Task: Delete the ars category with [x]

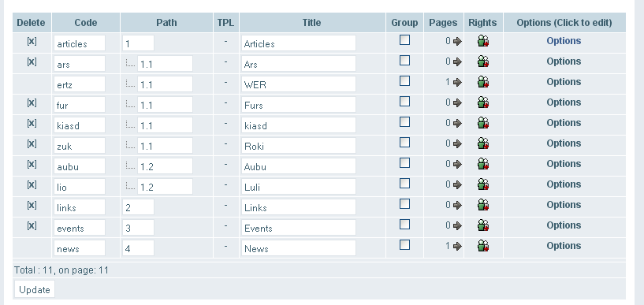Action: click(x=32, y=61)
